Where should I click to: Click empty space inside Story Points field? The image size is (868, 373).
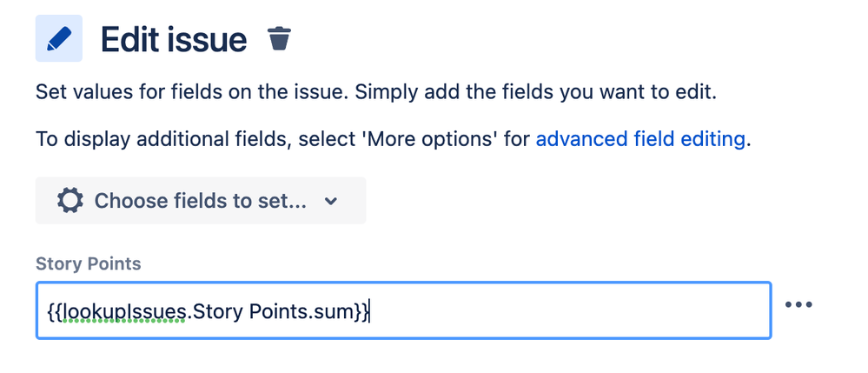point(570,311)
